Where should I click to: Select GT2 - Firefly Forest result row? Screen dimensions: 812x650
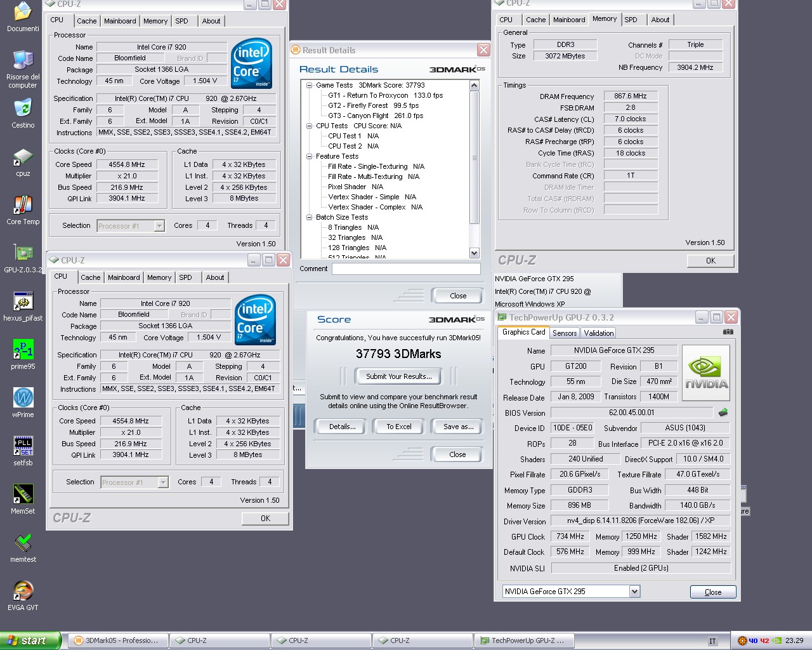373,105
